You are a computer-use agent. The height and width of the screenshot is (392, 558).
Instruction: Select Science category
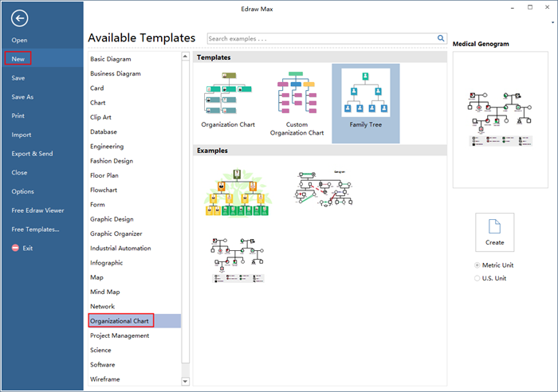[x=100, y=351]
